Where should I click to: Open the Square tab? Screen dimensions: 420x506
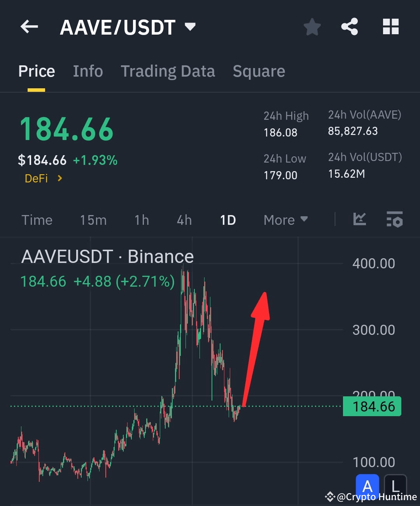click(x=259, y=71)
